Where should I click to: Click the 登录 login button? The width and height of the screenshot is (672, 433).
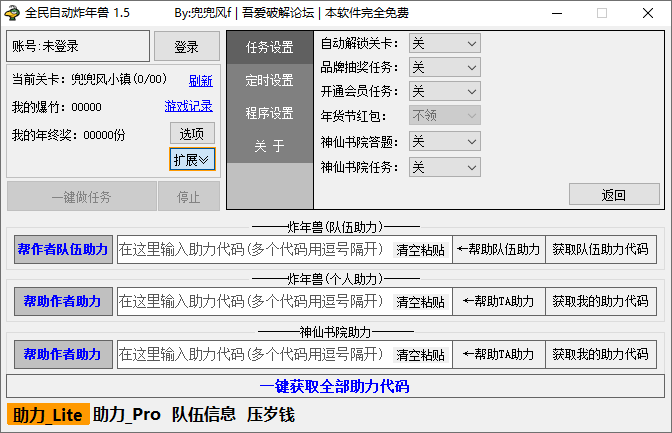coord(186,47)
